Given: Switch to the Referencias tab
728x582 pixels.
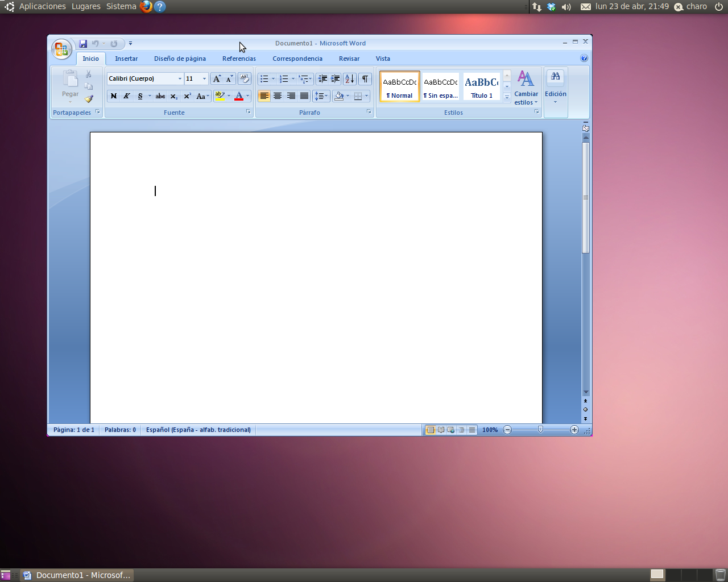Looking at the screenshot, I should click(239, 59).
